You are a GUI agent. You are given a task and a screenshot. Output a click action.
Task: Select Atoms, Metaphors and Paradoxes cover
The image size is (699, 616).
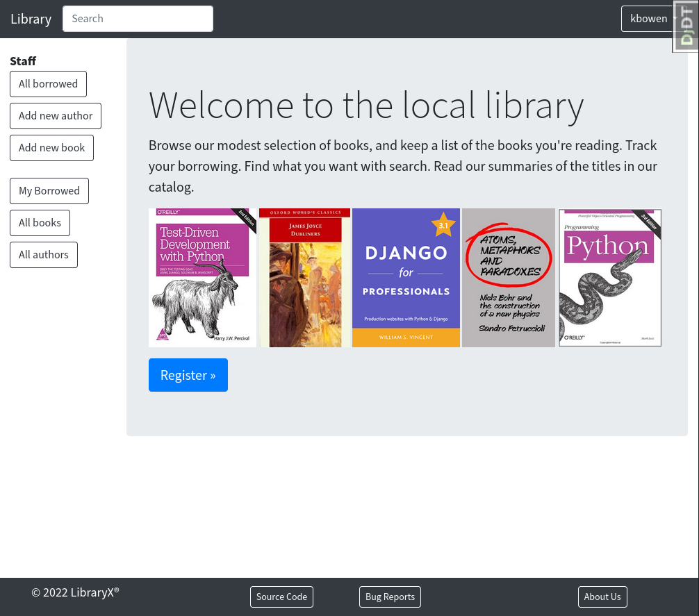tap(509, 278)
